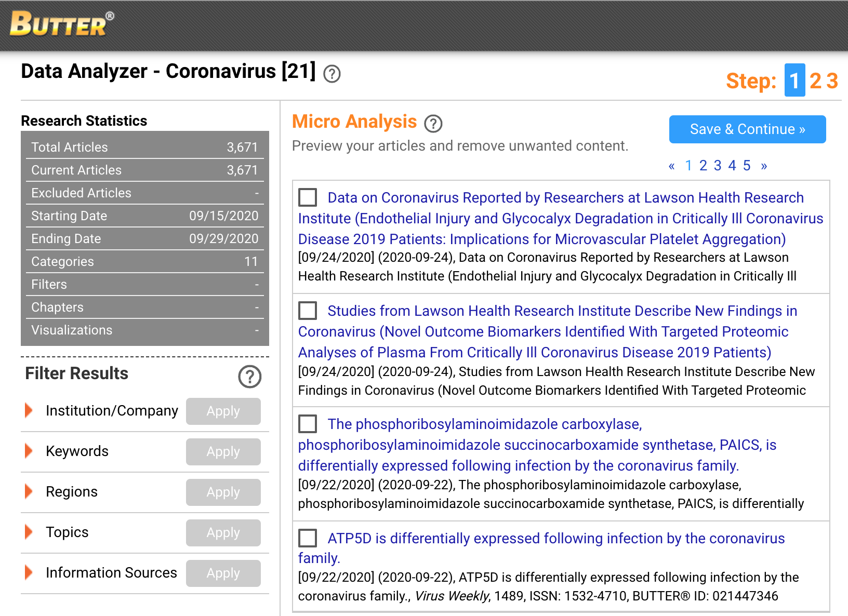Click the Total Articles statistic row
Image resolution: width=848 pixels, height=616 pixels.
tap(145, 147)
